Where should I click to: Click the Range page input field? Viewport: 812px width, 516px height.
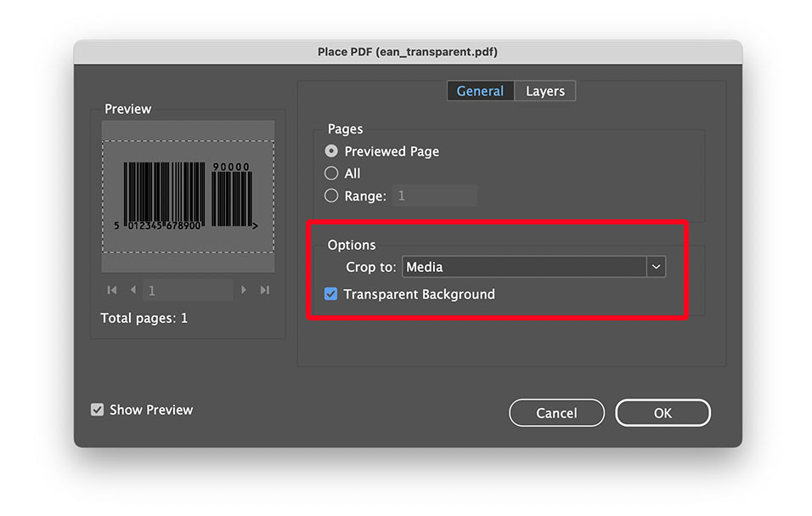[434, 195]
